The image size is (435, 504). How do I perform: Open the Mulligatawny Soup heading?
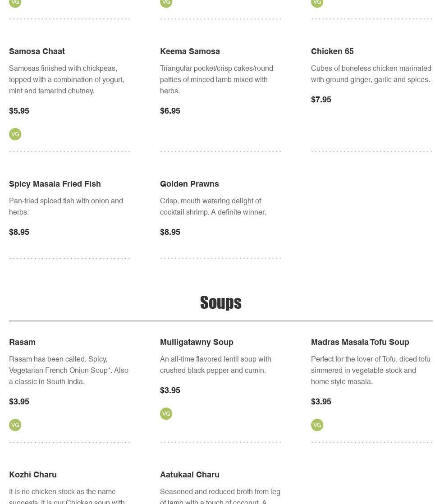(x=197, y=342)
